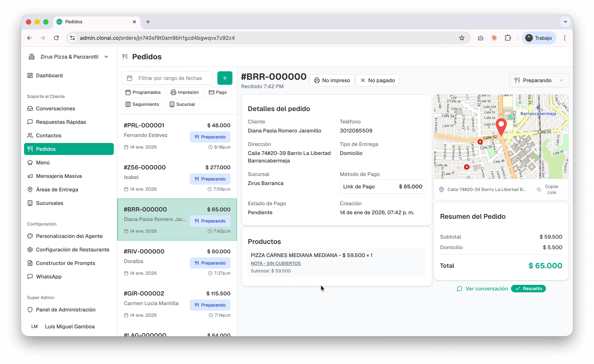
Task: Reload the page
Action: pyautogui.click(x=56, y=38)
